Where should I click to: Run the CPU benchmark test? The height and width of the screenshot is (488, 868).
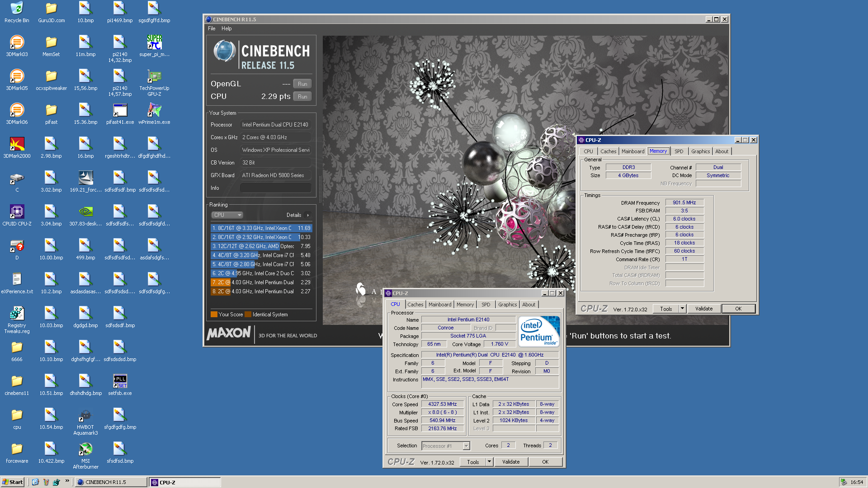tap(302, 97)
